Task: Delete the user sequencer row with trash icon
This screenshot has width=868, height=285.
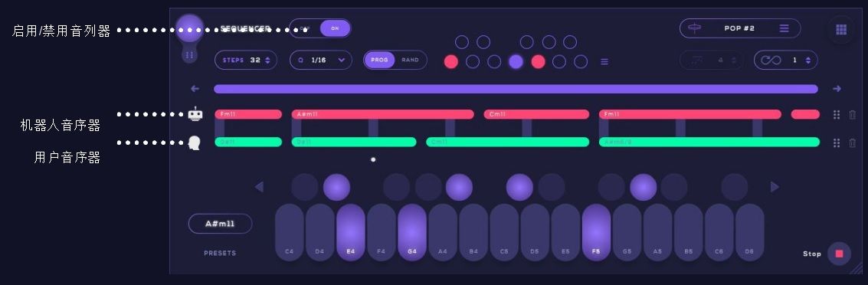Action: [x=853, y=142]
